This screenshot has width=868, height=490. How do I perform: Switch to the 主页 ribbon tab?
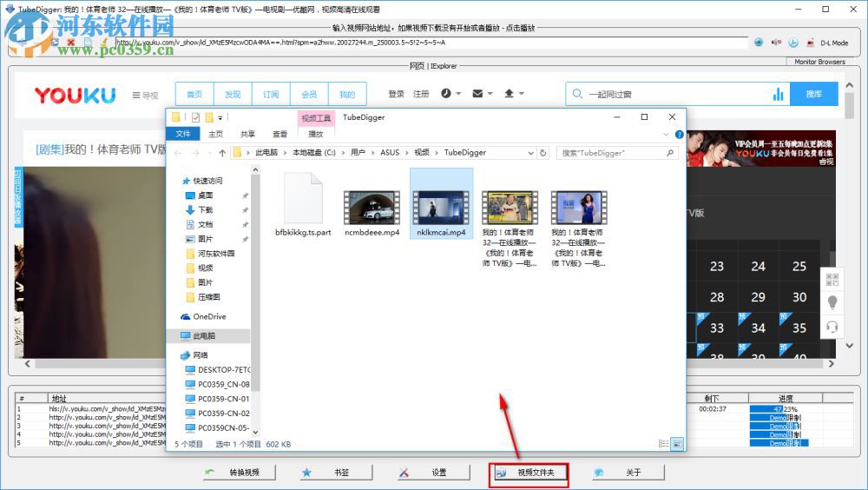pos(215,134)
